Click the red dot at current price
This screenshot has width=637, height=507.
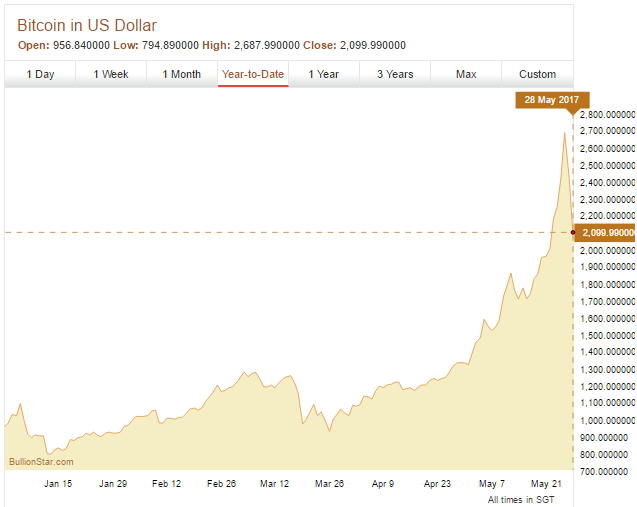(x=573, y=232)
